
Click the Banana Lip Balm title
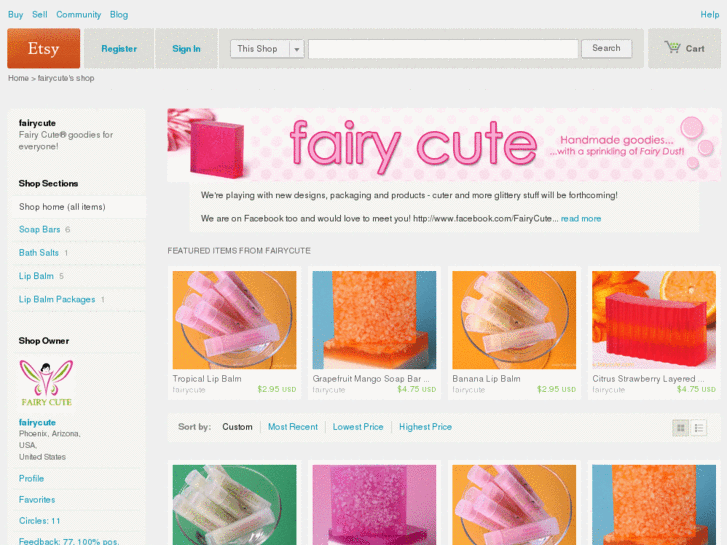(486, 378)
